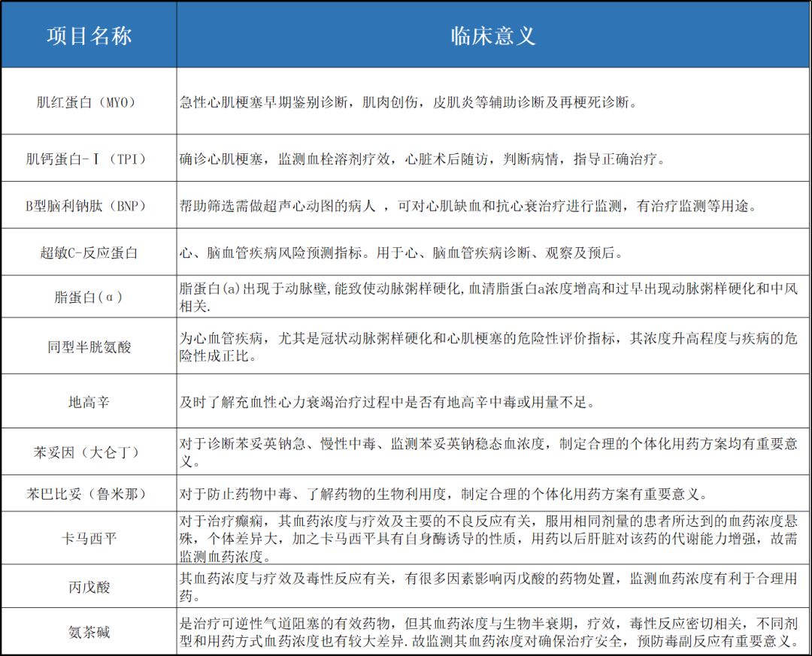Viewport: 812px width, 656px height.
Task: Click the 项目名称 column header
Action: pos(89,36)
